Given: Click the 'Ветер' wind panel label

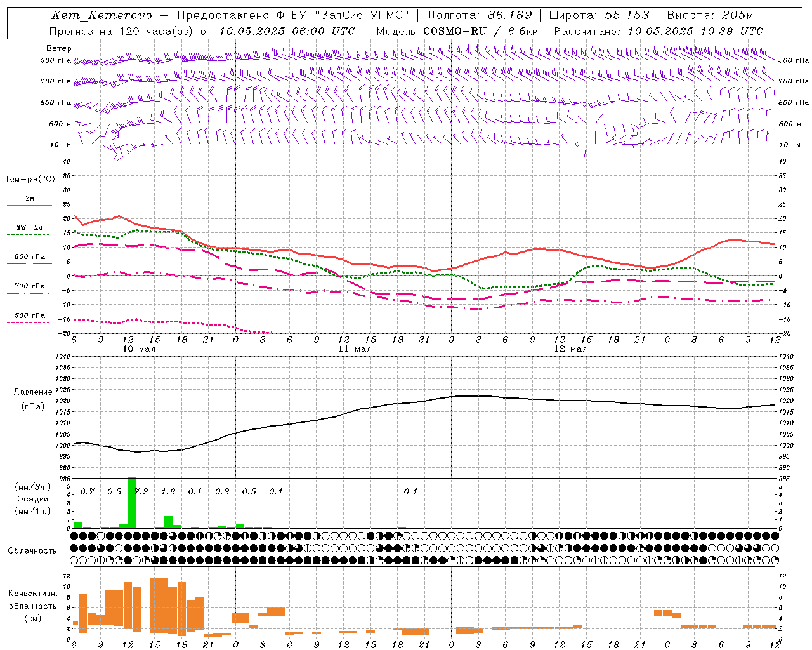Looking at the screenshot, I should pos(58,48).
